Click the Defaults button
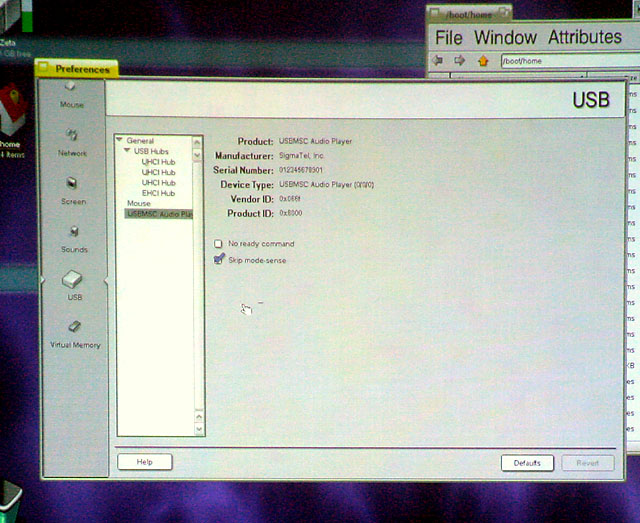Viewport: 640px width, 523px height. point(527,463)
